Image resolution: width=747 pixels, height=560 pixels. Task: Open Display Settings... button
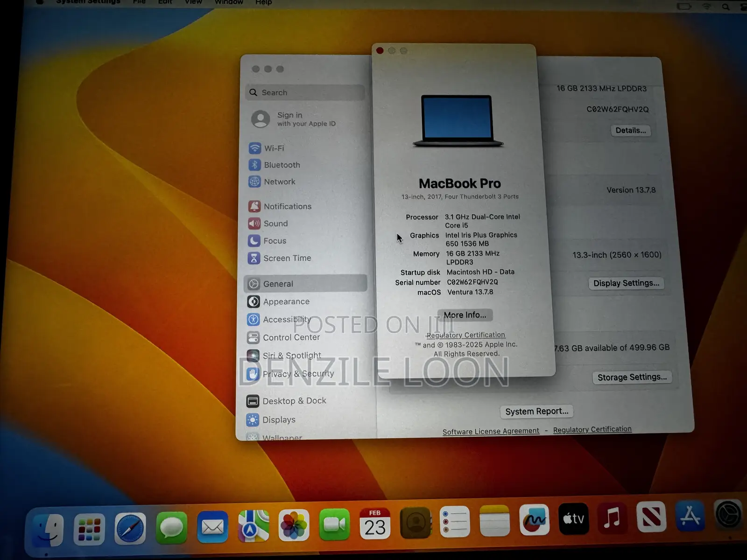(626, 283)
